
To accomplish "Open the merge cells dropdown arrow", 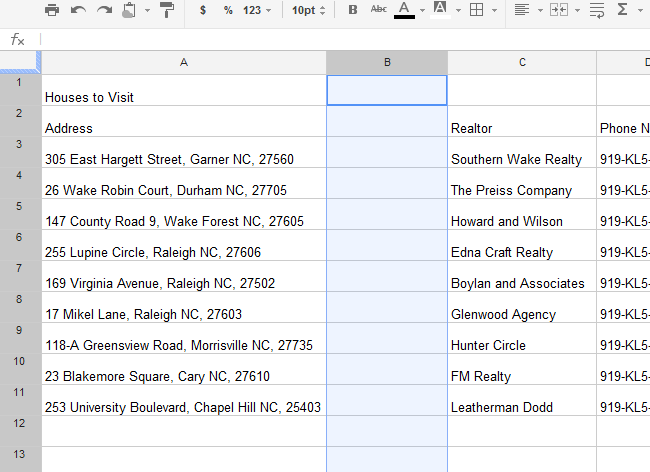I will coord(577,10).
